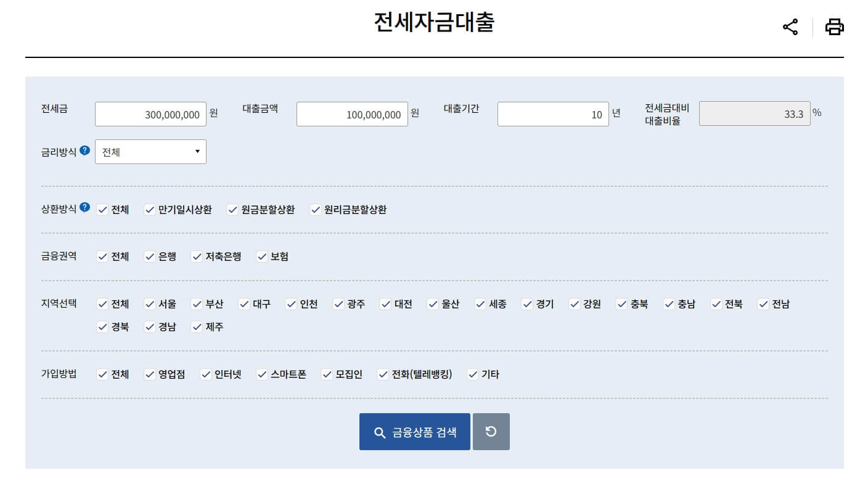Screen dimensions: 868x481
Task: Toggle the 원리금분할상환 checkbox
Action: [316, 210]
